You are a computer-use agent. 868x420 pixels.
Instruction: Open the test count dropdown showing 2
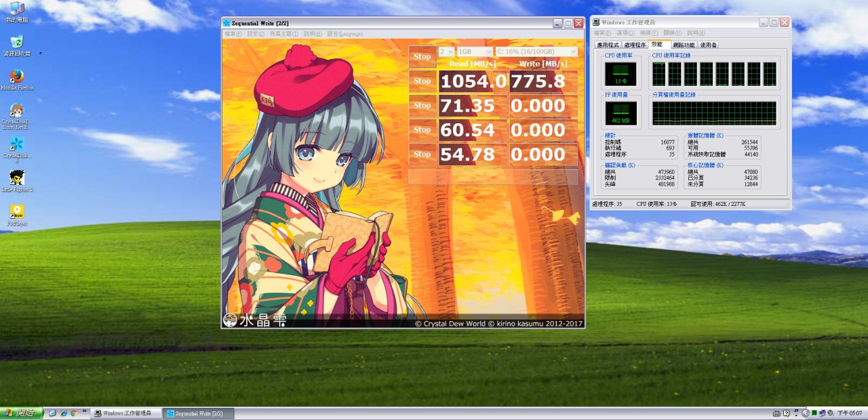point(446,51)
